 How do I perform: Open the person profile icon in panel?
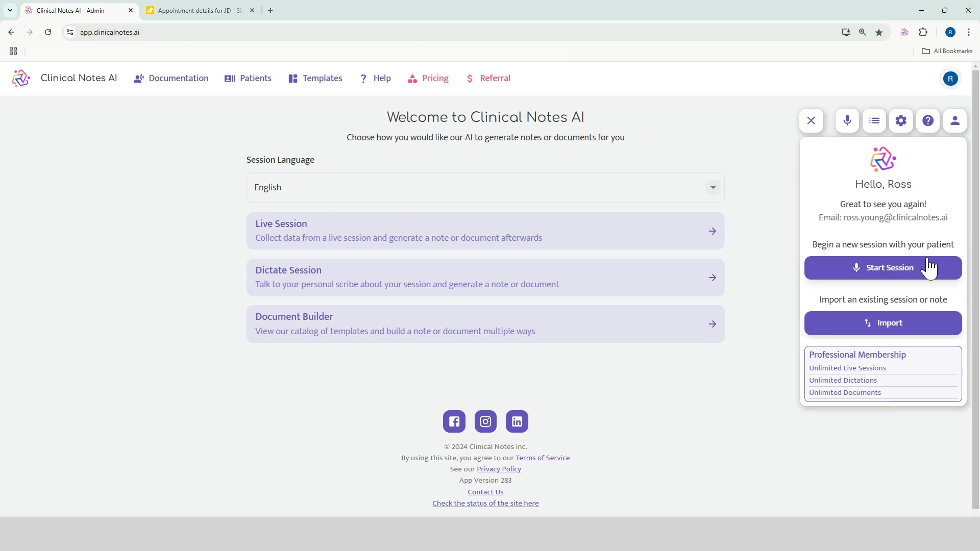pos(955,121)
